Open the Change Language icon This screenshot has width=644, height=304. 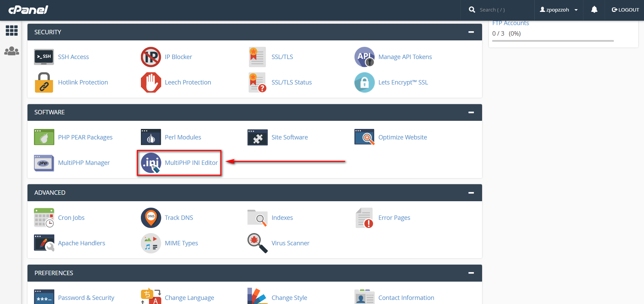click(151, 296)
